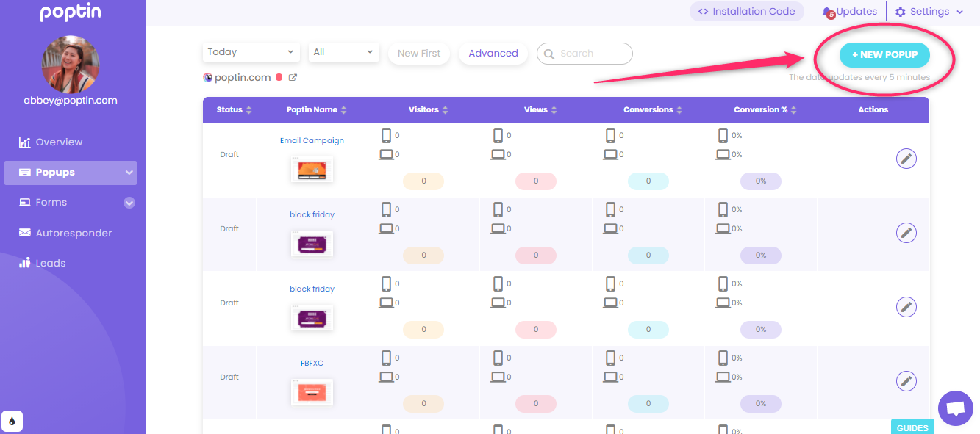
Task: Open the Email Campaign popup link
Action: (312, 141)
